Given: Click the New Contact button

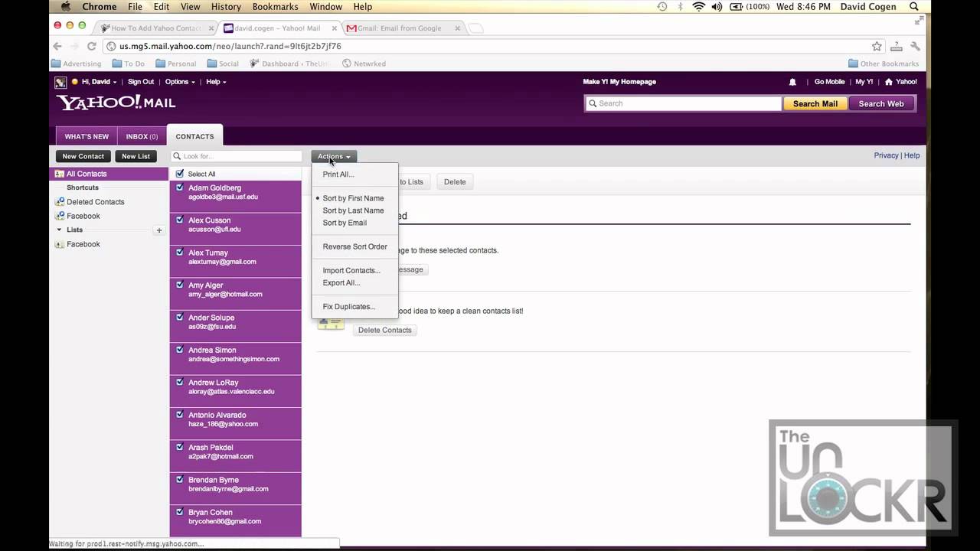Looking at the screenshot, I should [83, 156].
